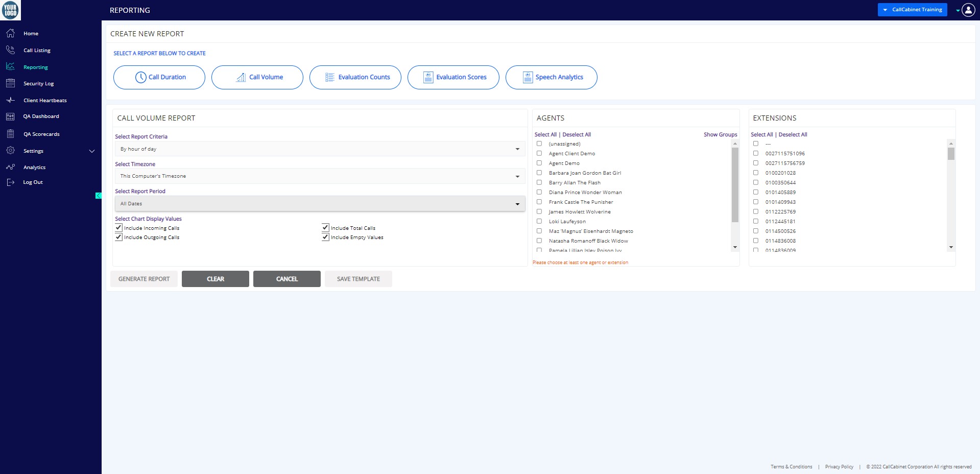Click Agents list scroll down arrow
Image resolution: width=980 pixels, height=474 pixels.
(735, 247)
